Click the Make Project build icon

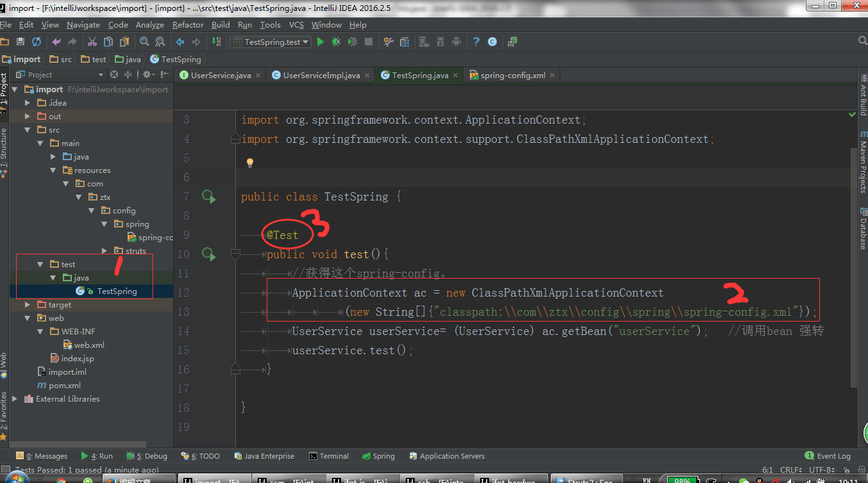click(217, 42)
